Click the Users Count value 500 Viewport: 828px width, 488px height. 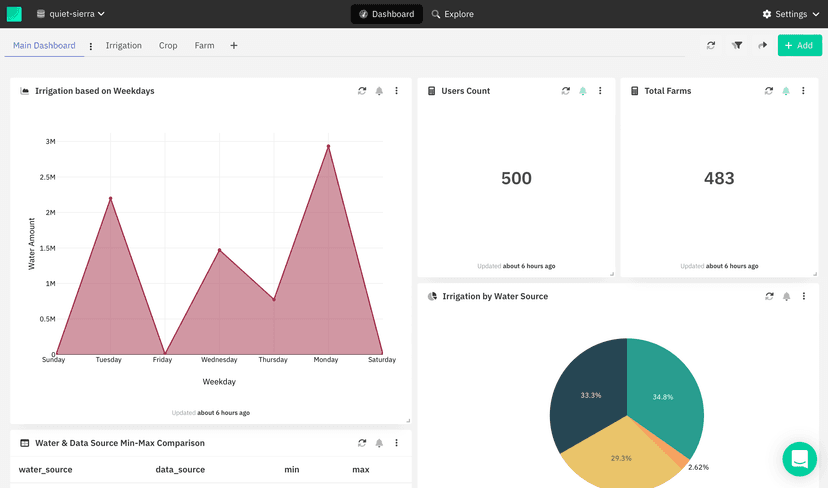pos(516,179)
